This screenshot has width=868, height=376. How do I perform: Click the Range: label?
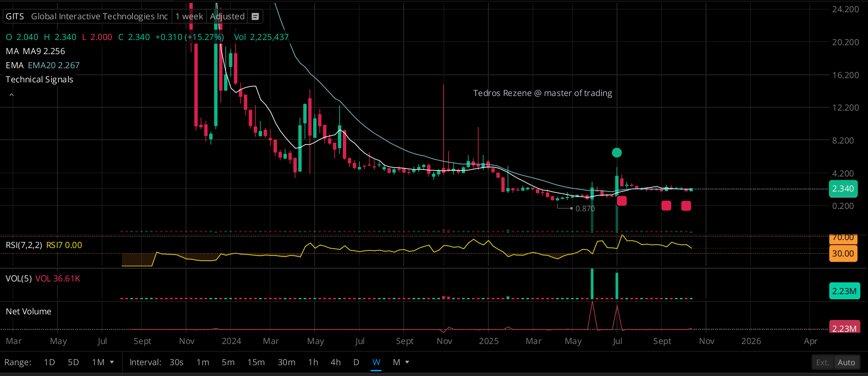point(18,362)
